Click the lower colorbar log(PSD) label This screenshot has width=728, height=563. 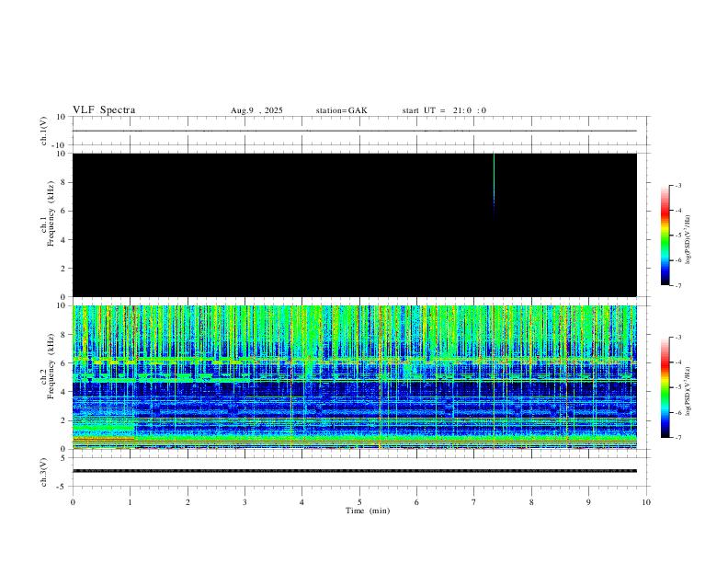(x=688, y=391)
